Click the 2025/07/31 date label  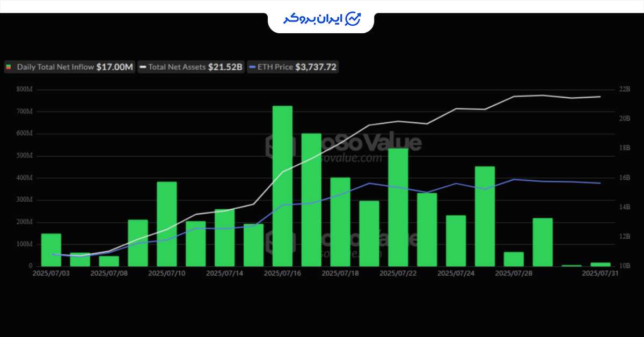coord(599,273)
